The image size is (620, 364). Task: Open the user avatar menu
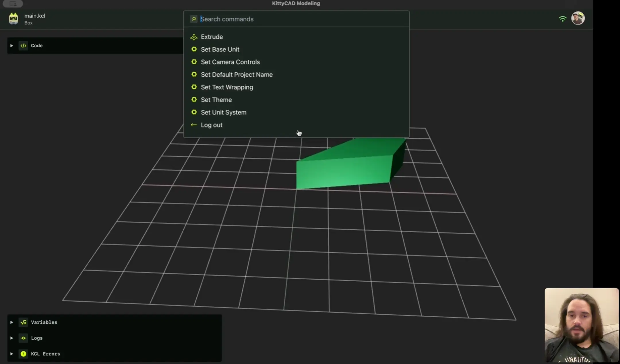578,18
